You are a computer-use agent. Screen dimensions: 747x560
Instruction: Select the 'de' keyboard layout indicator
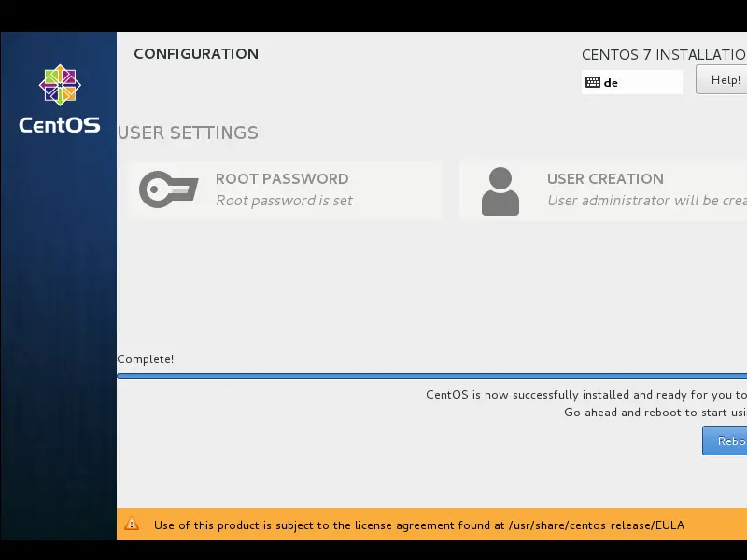click(632, 82)
